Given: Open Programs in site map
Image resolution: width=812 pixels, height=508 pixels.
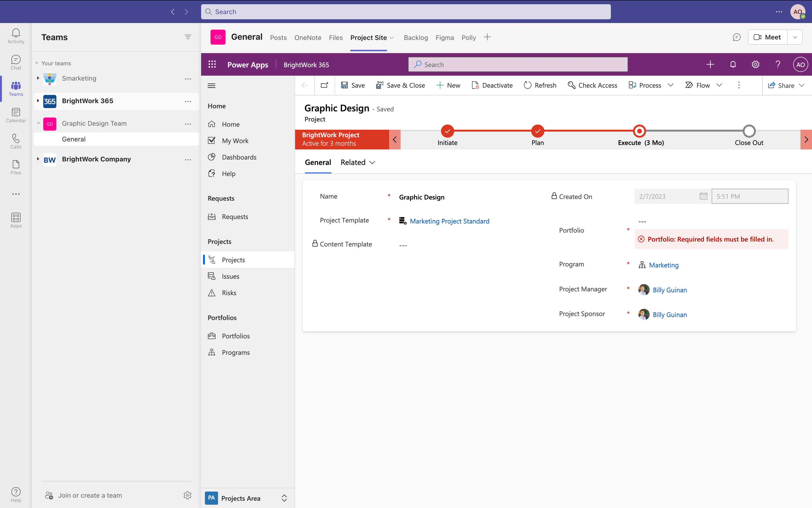Looking at the screenshot, I should (248, 352).
